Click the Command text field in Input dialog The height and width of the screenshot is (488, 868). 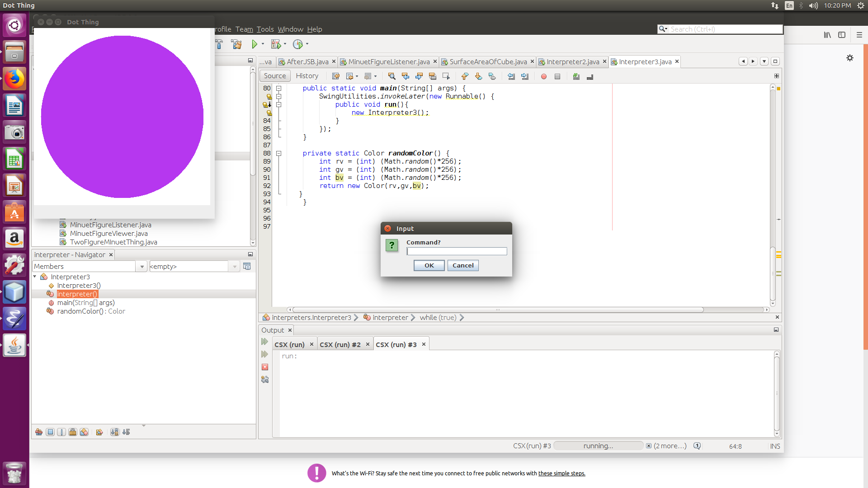point(457,252)
